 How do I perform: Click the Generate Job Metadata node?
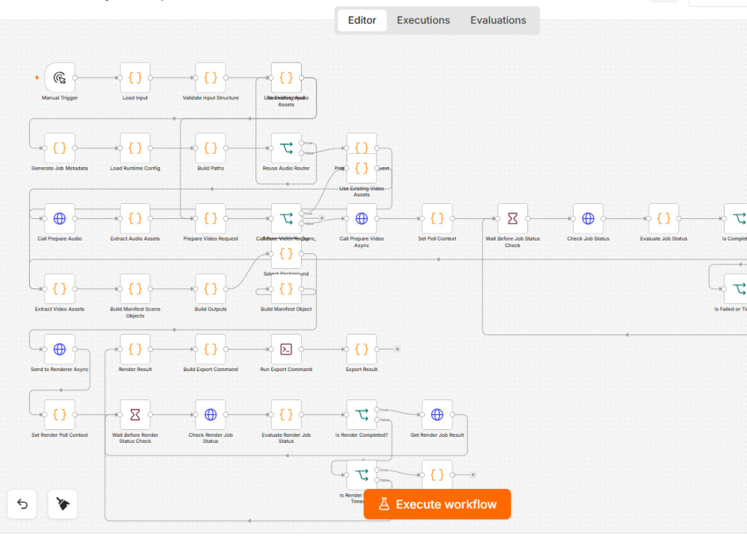[60, 148]
